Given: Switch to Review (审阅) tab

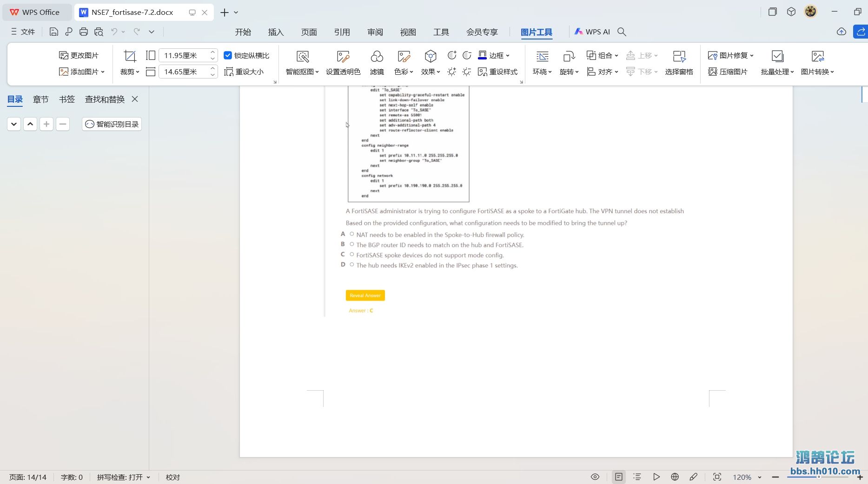Looking at the screenshot, I should point(375,32).
